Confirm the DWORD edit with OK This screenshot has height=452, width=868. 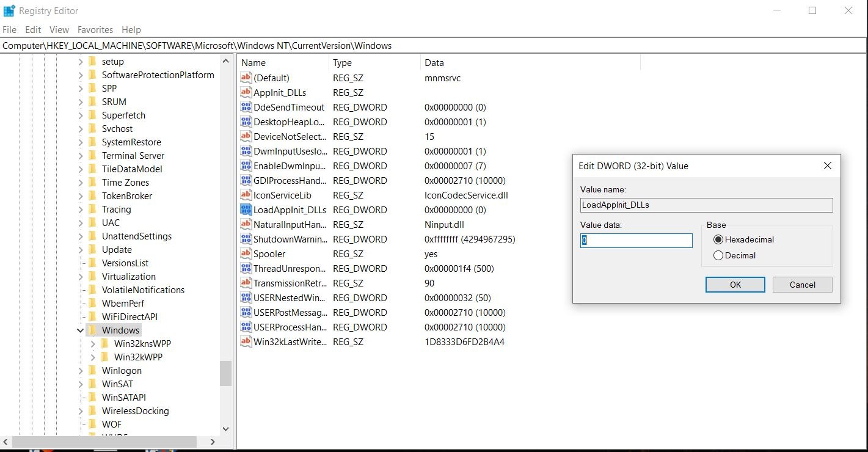pos(735,285)
